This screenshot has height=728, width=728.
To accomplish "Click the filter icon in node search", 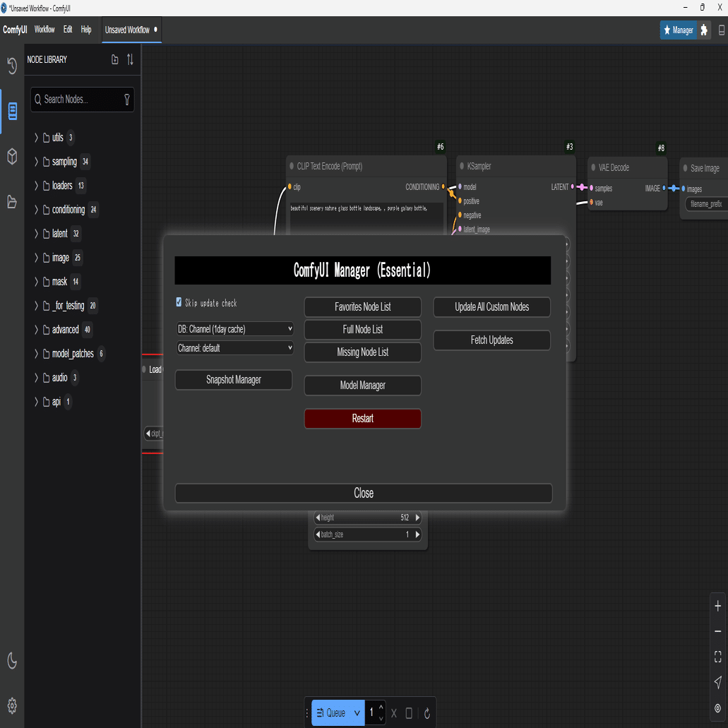I will click(x=127, y=100).
